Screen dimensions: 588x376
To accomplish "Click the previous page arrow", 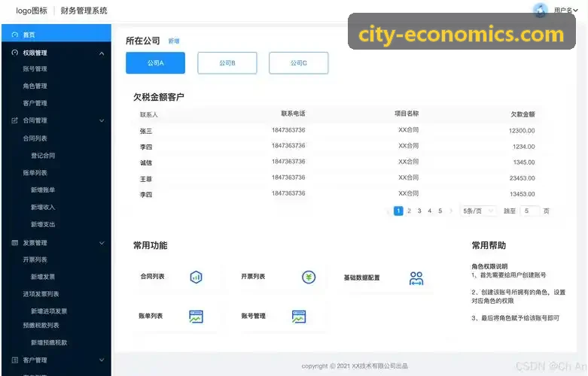I will [388, 211].
